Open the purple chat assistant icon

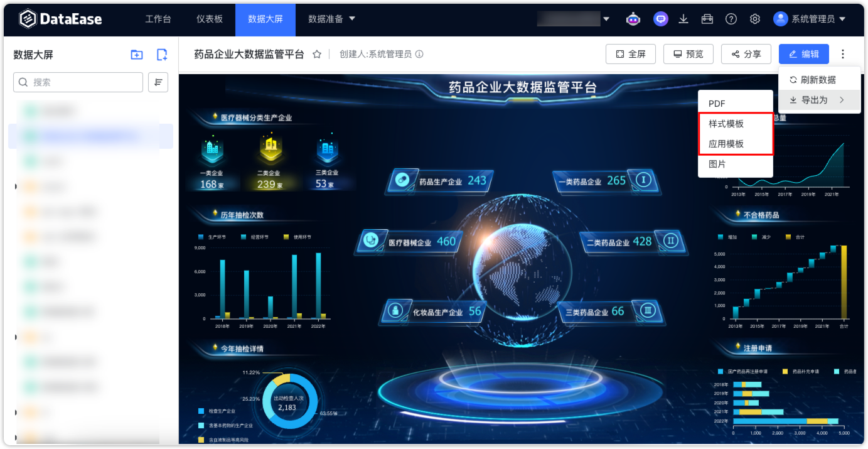(x=660, y=19)
